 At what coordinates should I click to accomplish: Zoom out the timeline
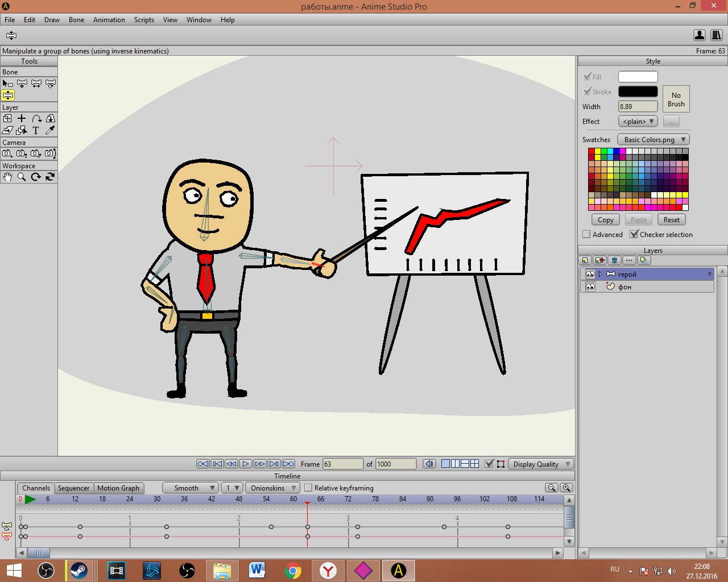551,488
